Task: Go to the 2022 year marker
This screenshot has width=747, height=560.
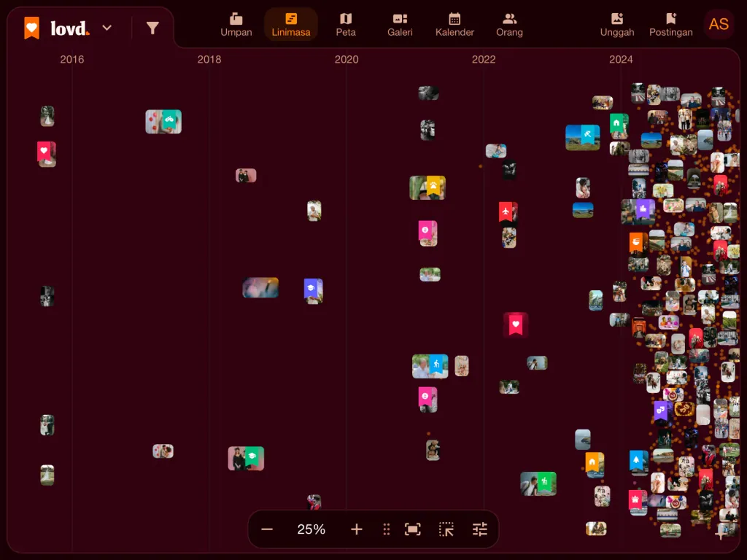Action: pyautogui.click(x=484, y=60)
